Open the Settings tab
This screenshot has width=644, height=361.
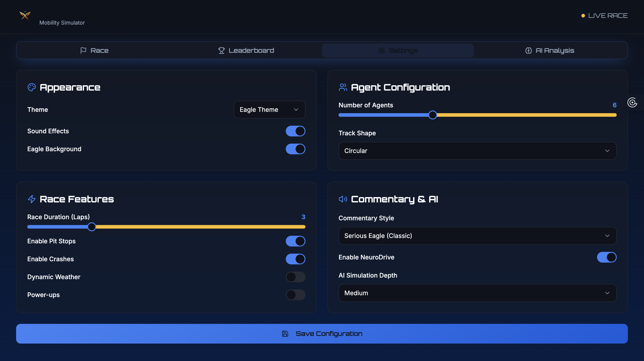coord(398,51)
